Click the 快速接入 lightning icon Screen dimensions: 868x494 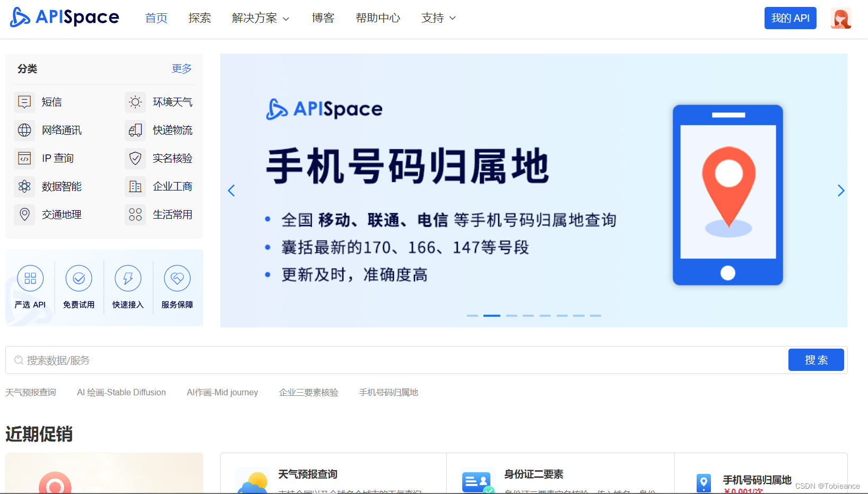tap(128, 278)
